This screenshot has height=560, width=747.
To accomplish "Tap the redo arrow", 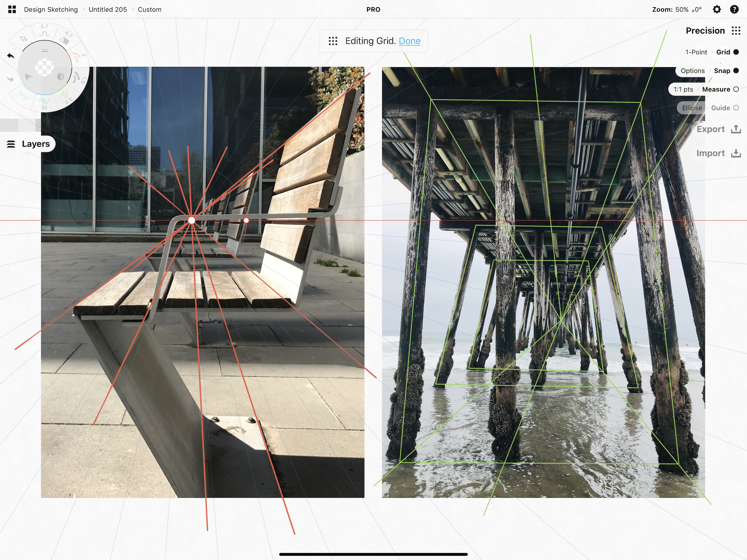I will (x=11, y=79).
